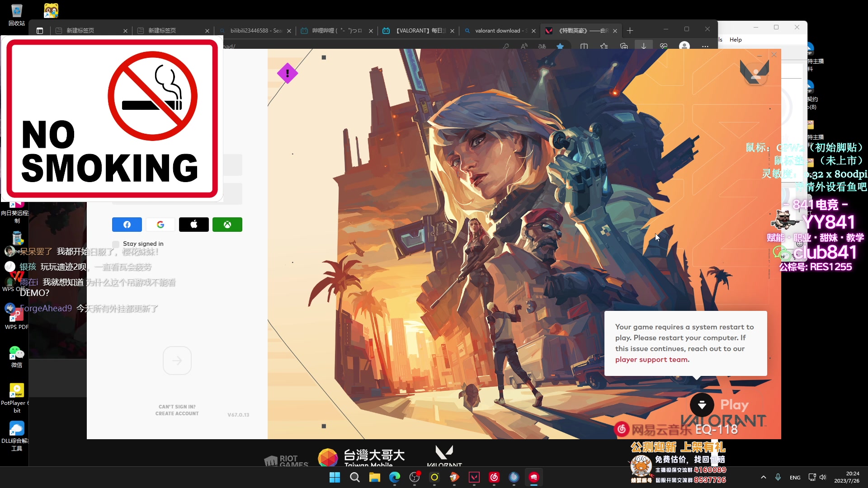
Task: Switch to the 哔哩哔哩 tab
Action: 337,31
